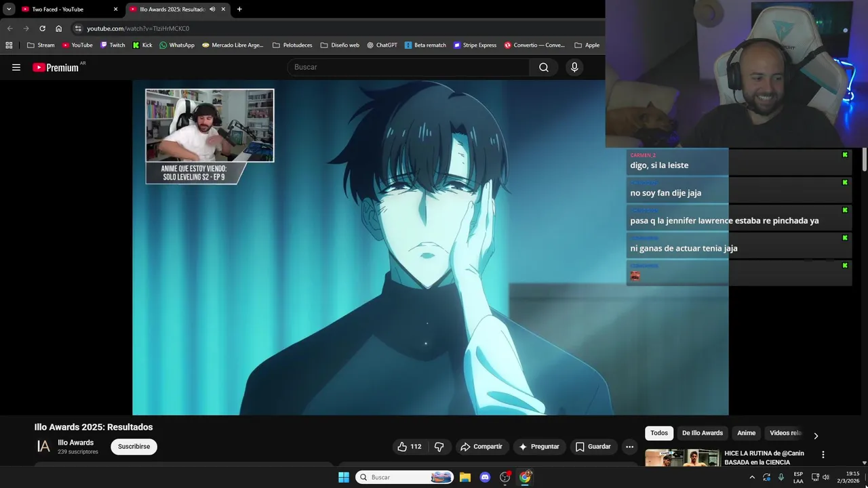Toggle the system volume icon in tray
The height and width of the screenshot is (488, 868).
pos(826,477)
